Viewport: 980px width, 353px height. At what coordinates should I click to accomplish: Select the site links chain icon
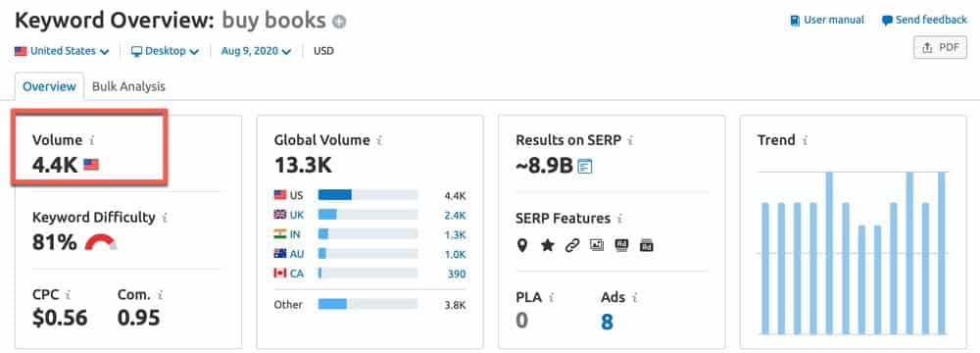click(572, 245)
